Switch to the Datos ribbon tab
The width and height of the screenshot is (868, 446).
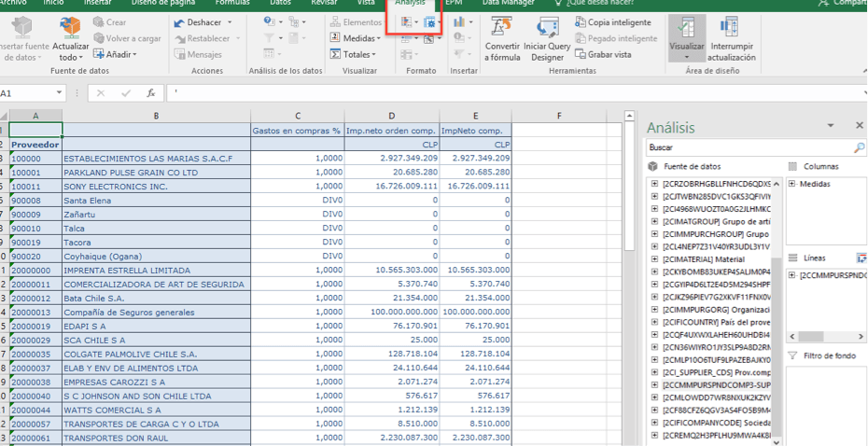click(281, 3)
